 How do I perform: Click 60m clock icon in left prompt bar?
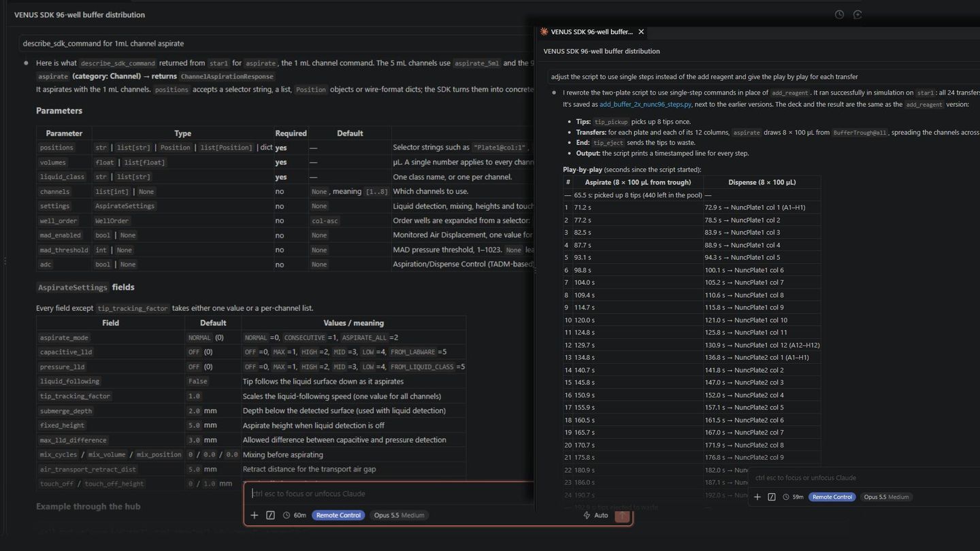pos(287,515)
